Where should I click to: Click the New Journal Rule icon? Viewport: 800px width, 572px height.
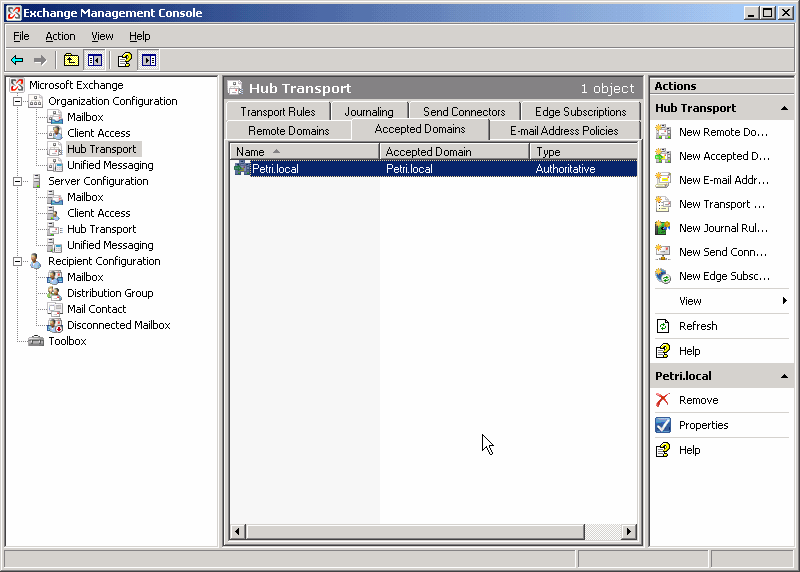click(x=663, y=228)
